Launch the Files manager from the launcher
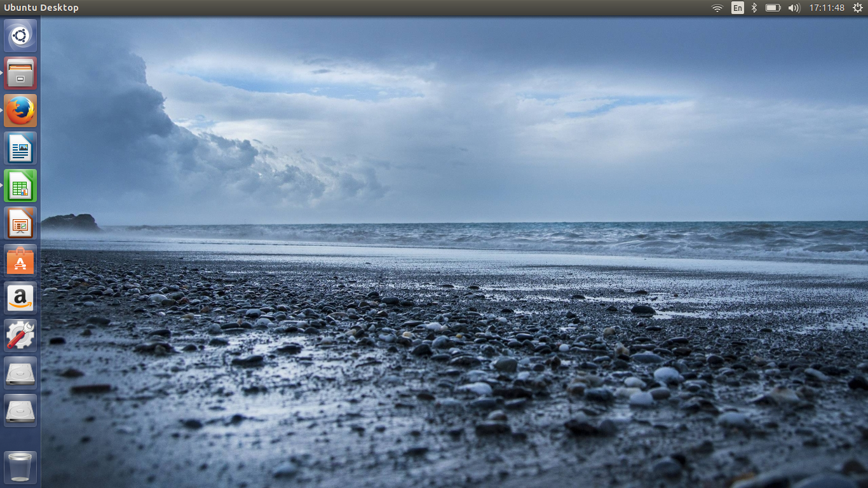This screenshot has height=488, width=868. [20, 73]
